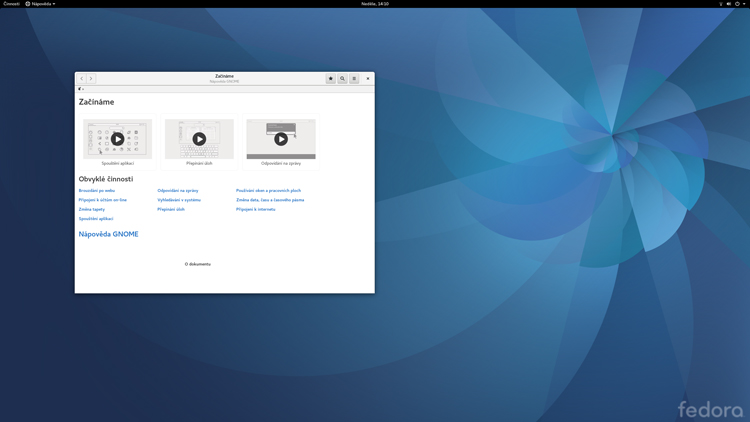This screenshot has width=750, height=422.
Task: Open the Změna tapety link
Action: [91, 209]
